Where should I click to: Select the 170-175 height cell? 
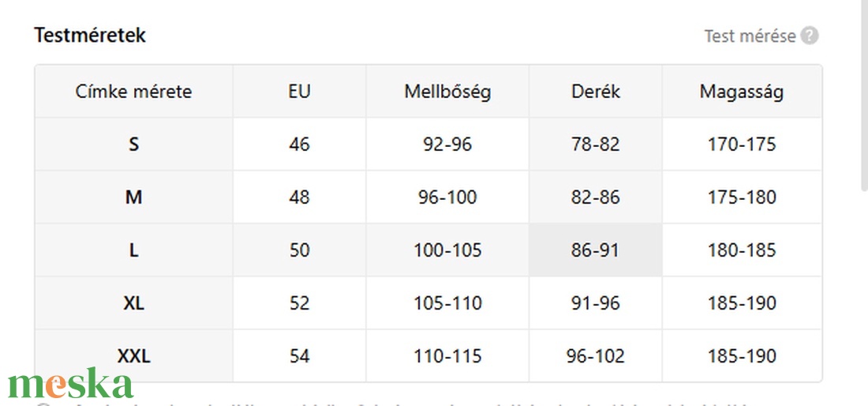coord(742,145)
